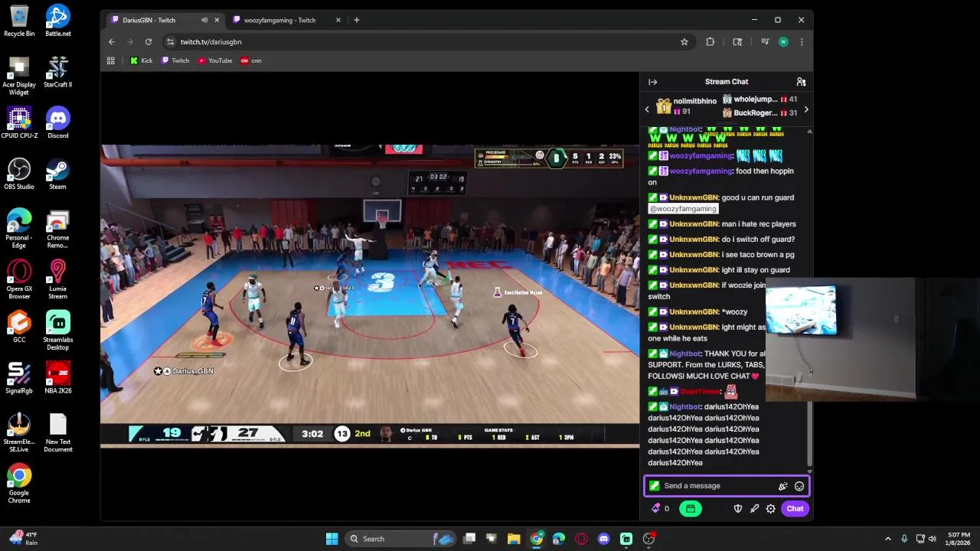The height and width of the screenshot is (551, 980).
Task: Open the Chrome apps grid shortcut
Action: [x=110, y=60]
